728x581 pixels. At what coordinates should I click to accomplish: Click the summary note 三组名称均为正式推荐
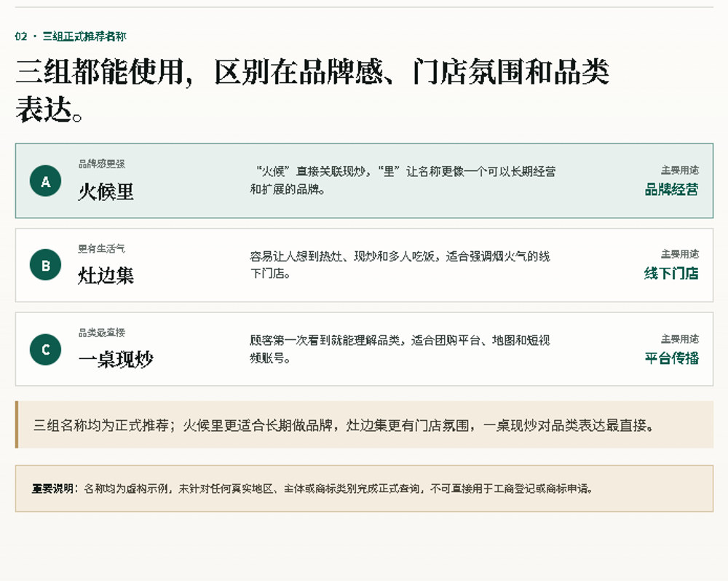coord(344,425)
